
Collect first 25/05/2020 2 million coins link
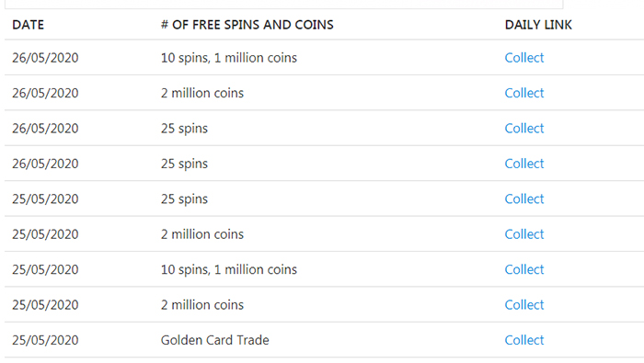point(524,234)
